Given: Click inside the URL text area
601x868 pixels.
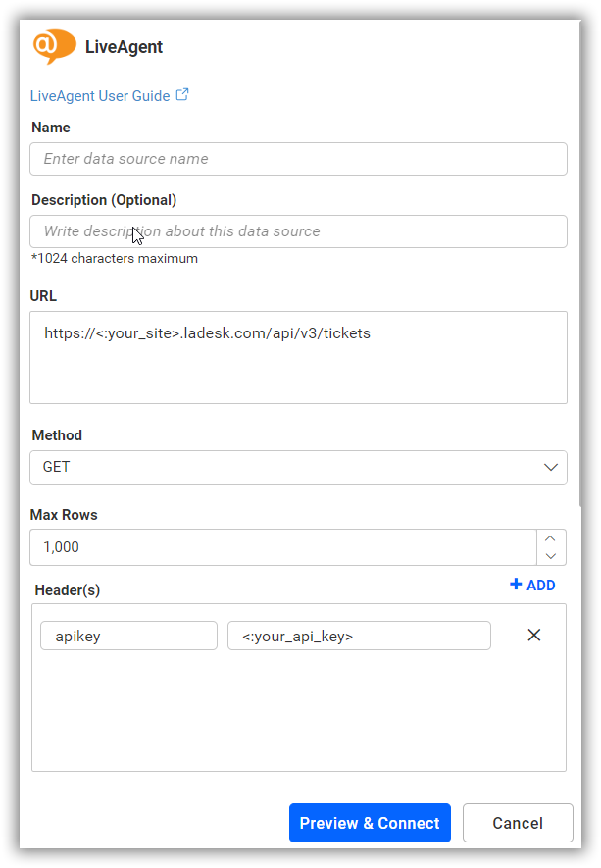Looking at the screenshot, I should coord(298,358).
